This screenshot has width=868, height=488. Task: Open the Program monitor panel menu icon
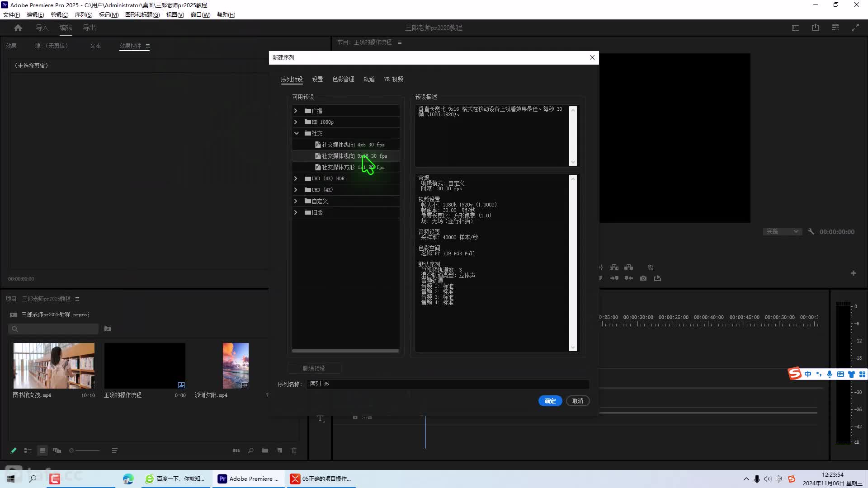400,42
